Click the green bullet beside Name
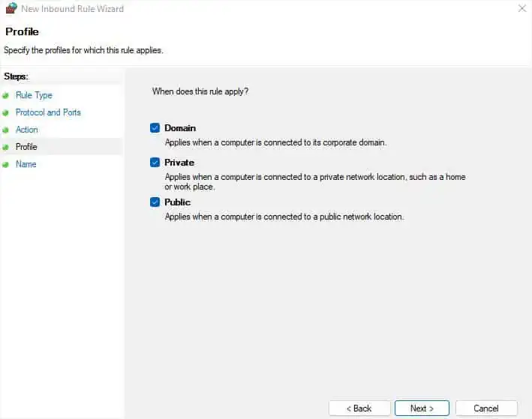The image size is (532, 419). coord(6,165)
